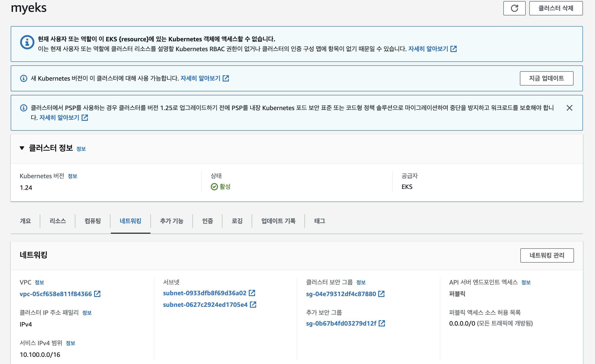Click info icon in RBAC access warning
Image resolution: width=595 pixels, height=364 pixels.
point(27,42)
